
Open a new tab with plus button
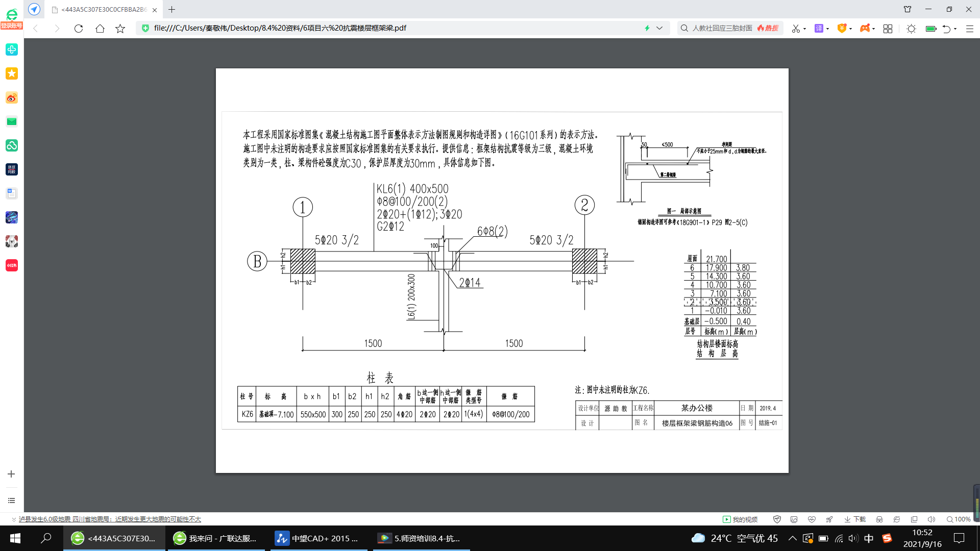172,9
